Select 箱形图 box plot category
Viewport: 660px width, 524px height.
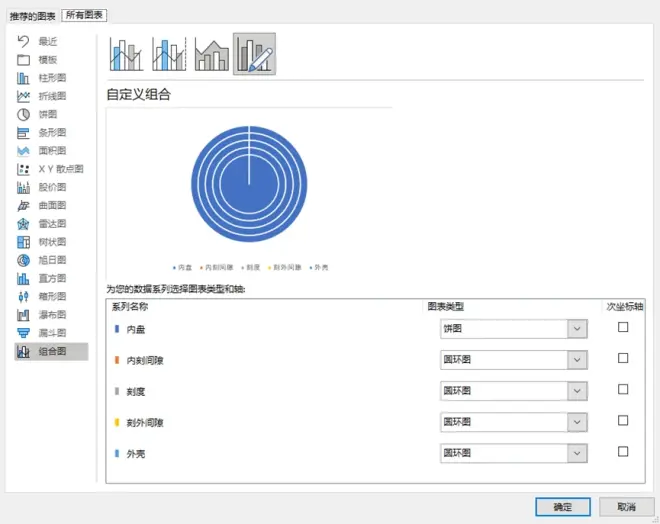(x=51, y=296)
